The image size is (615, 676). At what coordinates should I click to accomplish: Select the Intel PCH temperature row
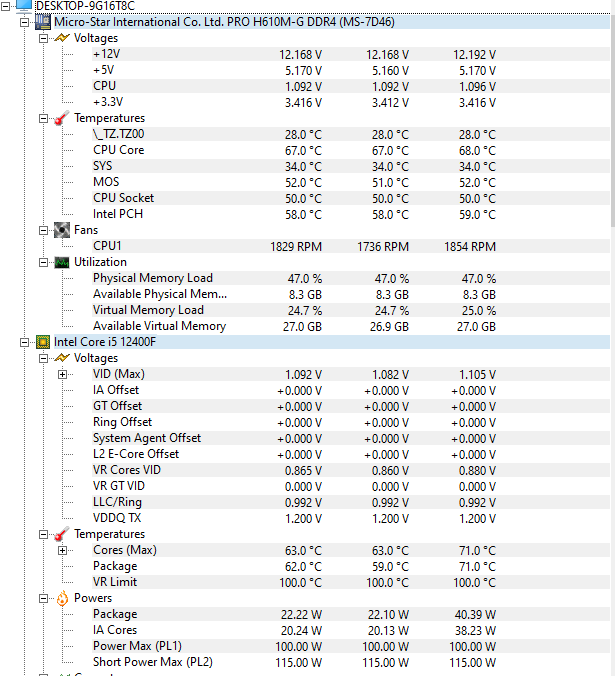[350, 214]
